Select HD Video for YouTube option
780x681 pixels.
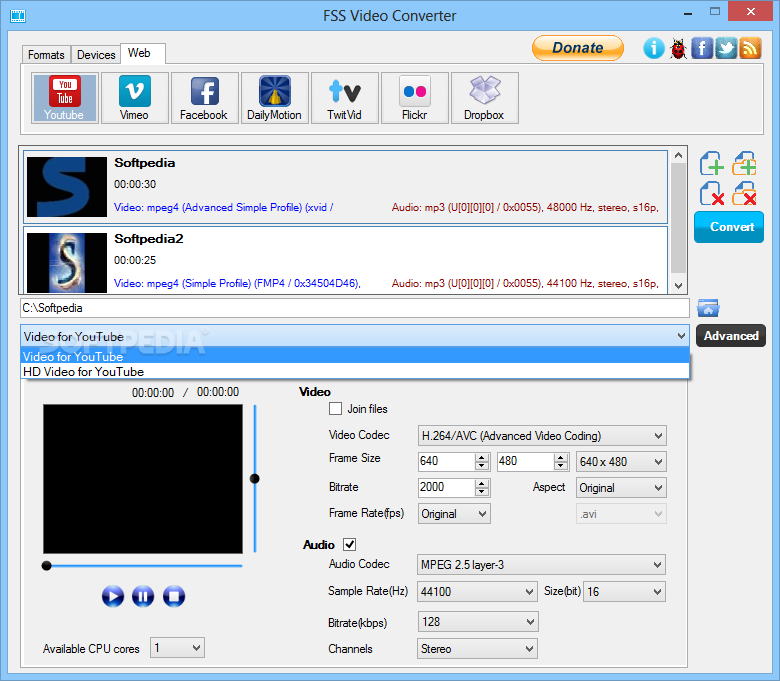coord(355,372)
